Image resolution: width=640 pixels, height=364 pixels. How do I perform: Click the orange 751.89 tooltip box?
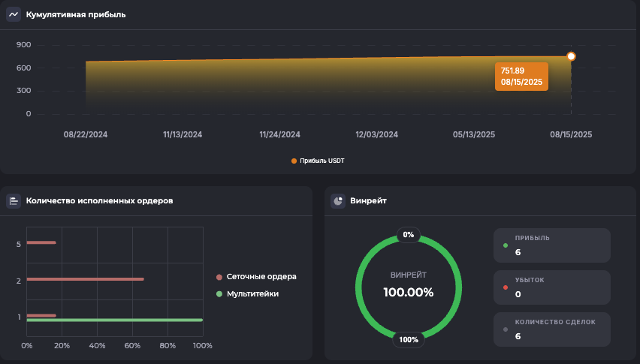pos(521,76)
